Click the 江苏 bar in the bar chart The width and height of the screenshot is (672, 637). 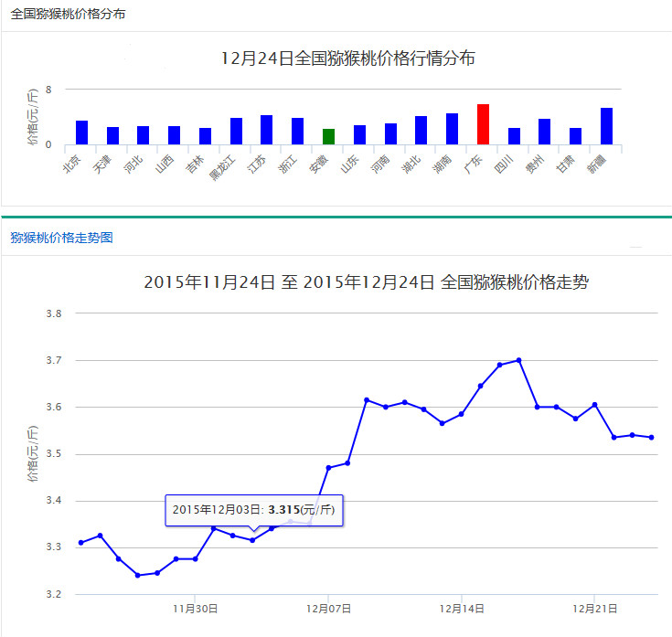(266, 130)
